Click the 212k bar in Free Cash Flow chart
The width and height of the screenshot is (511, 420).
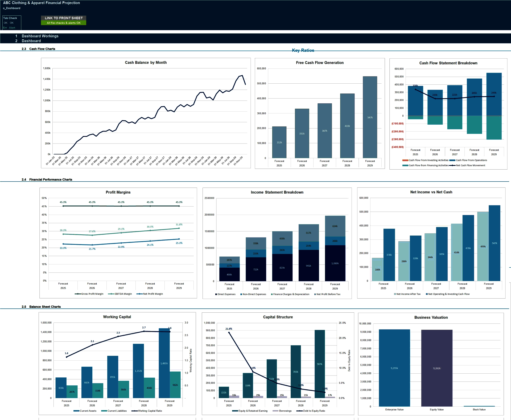pos(279,142)
